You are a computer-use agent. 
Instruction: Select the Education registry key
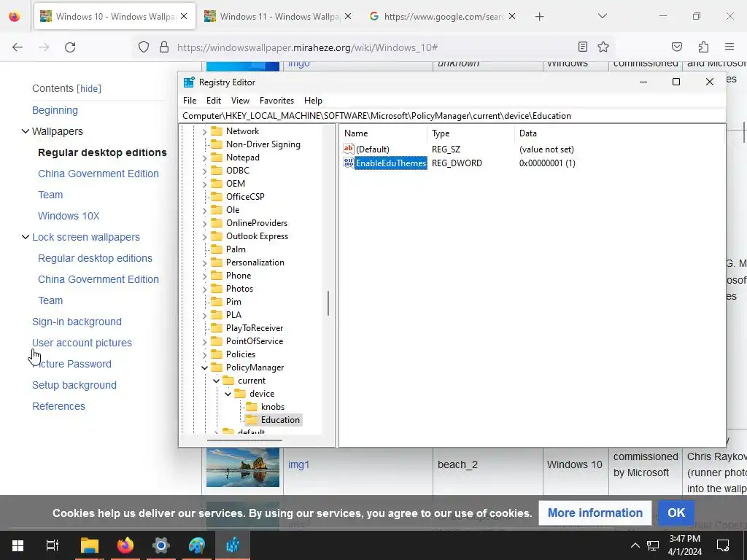280,420
